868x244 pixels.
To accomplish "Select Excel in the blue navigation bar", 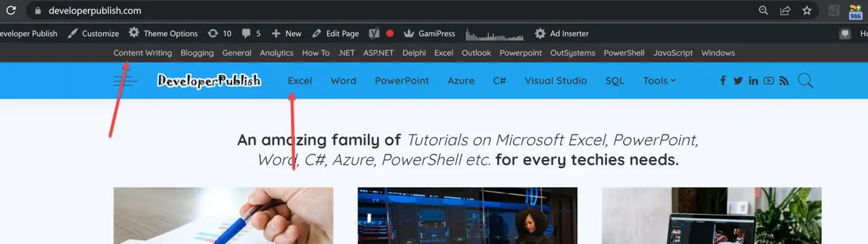I will [300, 81].
